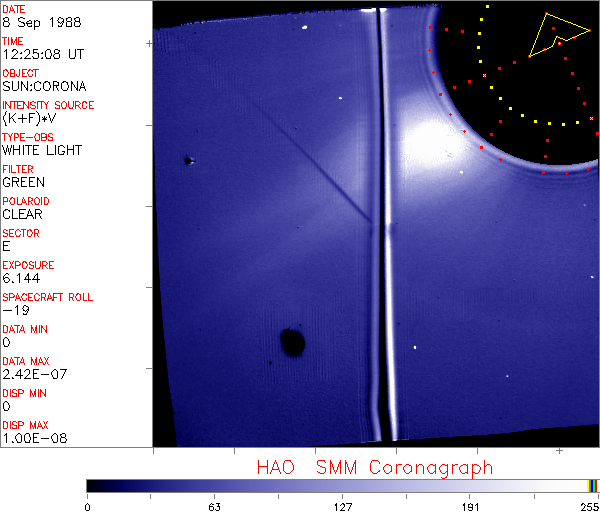Click the "DISP MIN" label
The image size is (600, 512).
[24, 393]
